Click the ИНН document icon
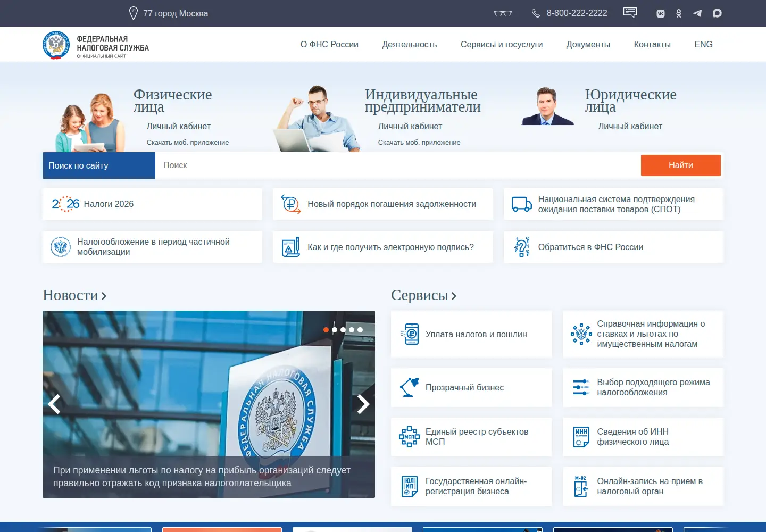The width and height of the screenshot is (766, 532). [x=581, y=437]
